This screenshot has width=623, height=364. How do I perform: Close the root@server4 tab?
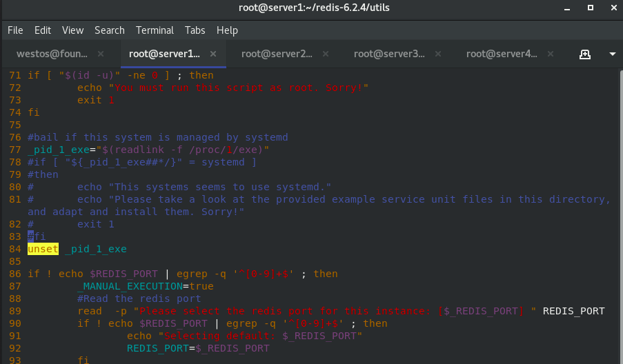(x=551, y=54)
